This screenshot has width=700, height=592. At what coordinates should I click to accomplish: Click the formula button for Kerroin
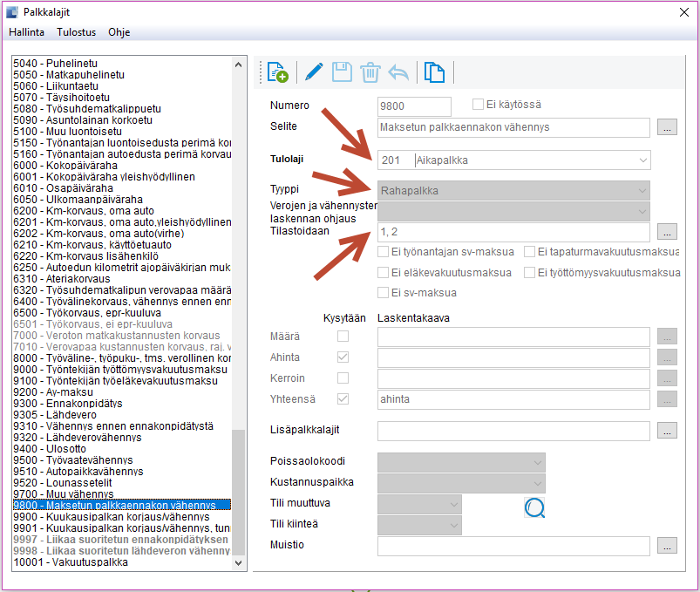coord(667,378)
